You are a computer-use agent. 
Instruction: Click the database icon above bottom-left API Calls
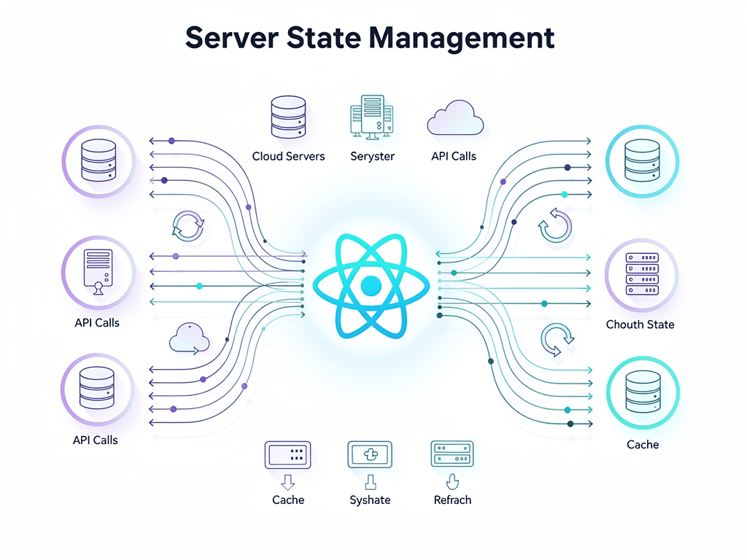[97, 389]
